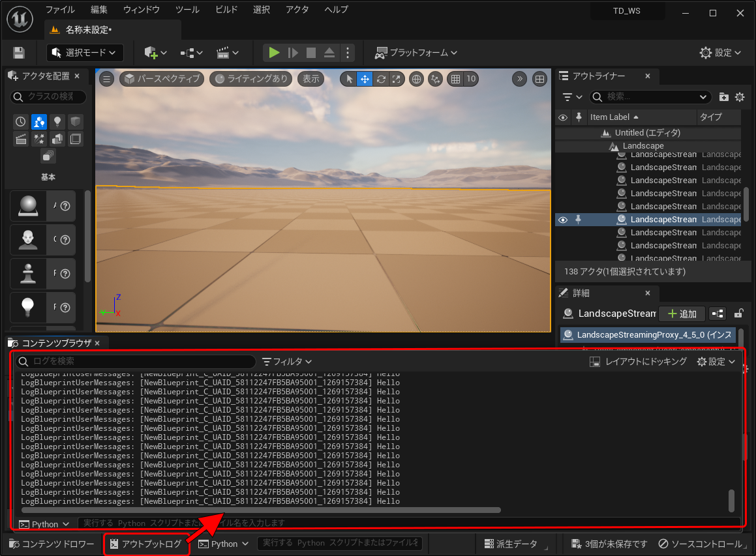The image size is (756, 556).
Task: Expand the プラットフォーム dropdown
Action: click(416, 53)
